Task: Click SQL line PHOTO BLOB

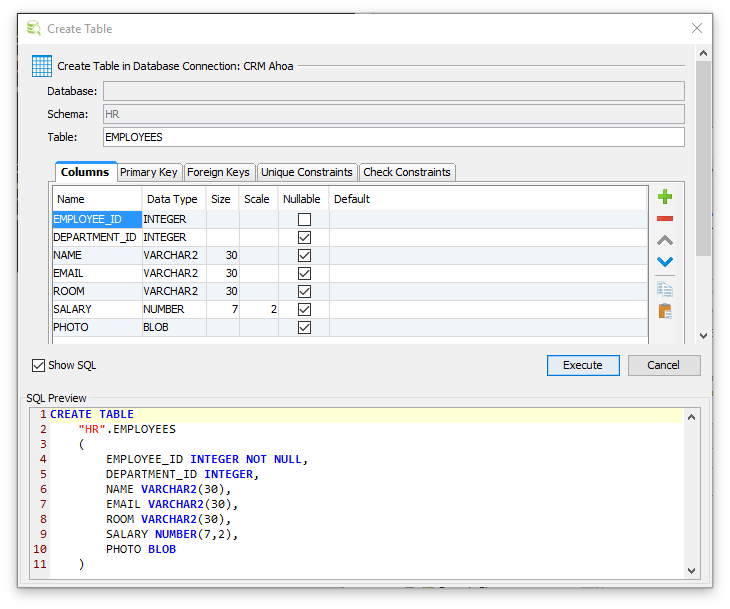Action: pos(141,549)
